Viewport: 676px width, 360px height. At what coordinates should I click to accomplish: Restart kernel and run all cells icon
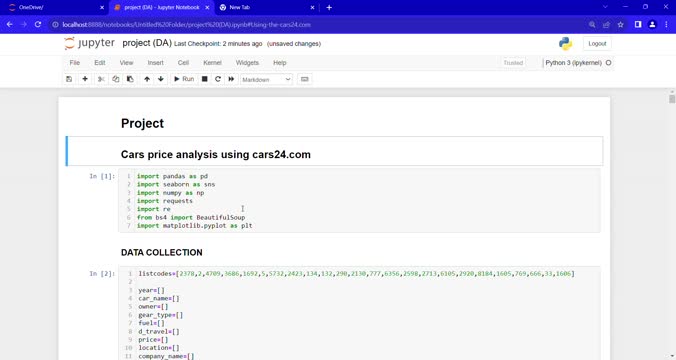click(x=232, y=79)
